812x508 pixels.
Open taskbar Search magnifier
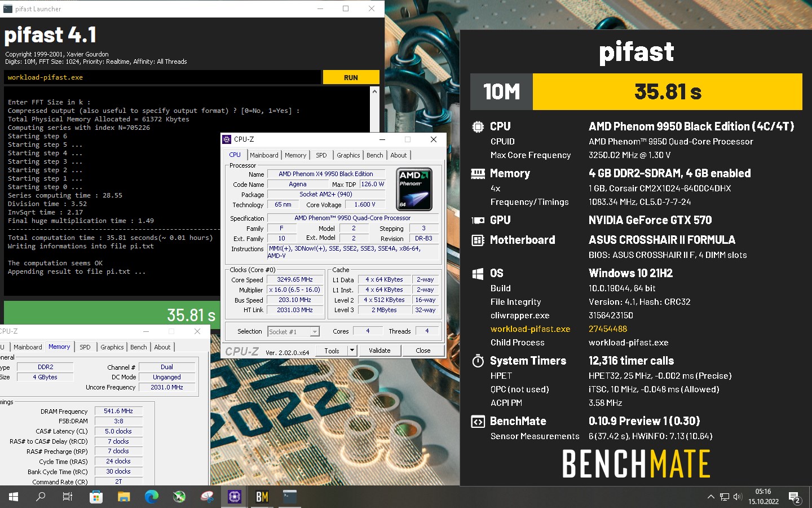pyautogui.click(x=41, y=497)
